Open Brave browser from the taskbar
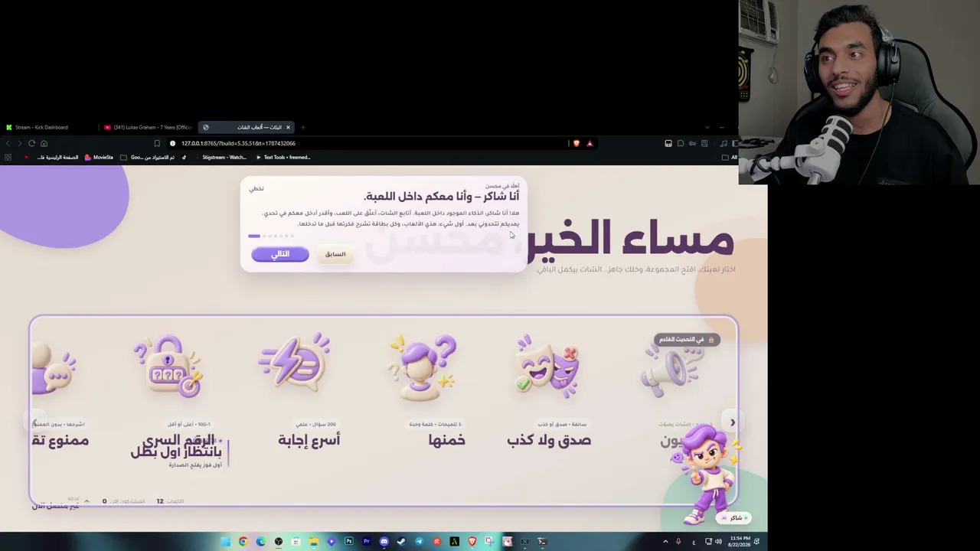Screen dimensions: 980x551 click(x=472, y=542)
